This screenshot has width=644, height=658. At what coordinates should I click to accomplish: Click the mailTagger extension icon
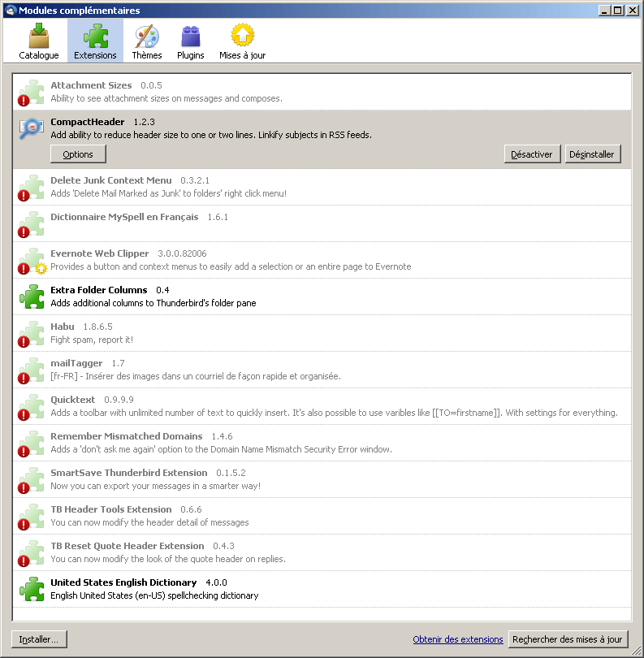[32, 370]
